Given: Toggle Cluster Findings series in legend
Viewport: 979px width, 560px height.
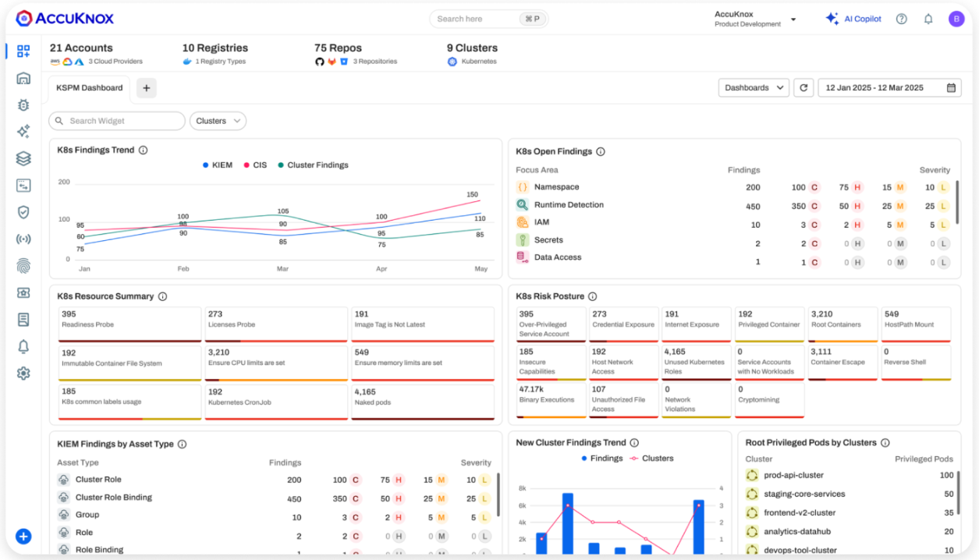Looking at the screenshot, I should coord(313,165).
